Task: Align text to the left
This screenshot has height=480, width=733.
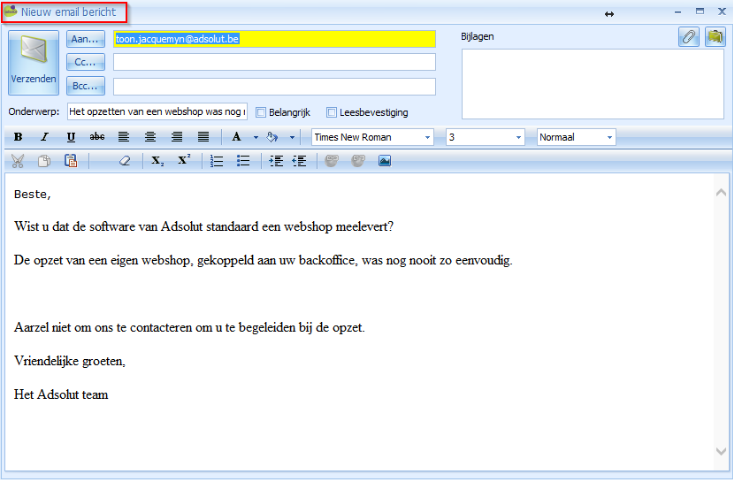Action: [x=123, y=137]
